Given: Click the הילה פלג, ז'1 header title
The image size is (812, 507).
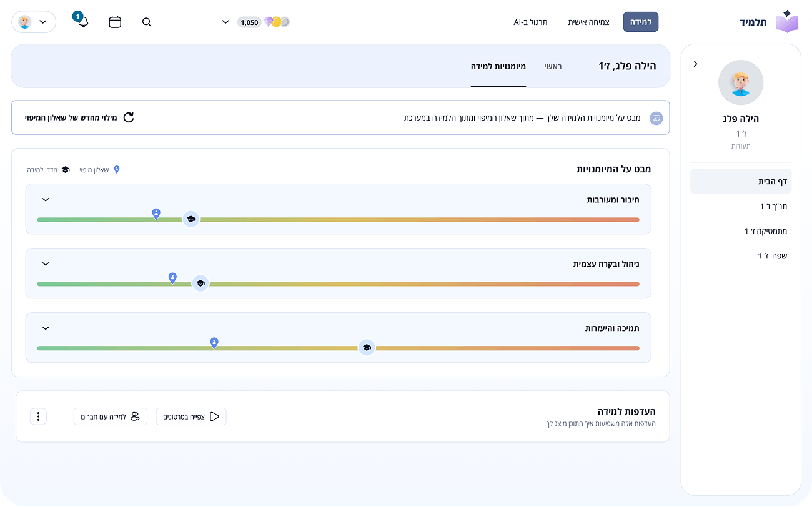Looking at the screenshot, I should pos(627,66).
